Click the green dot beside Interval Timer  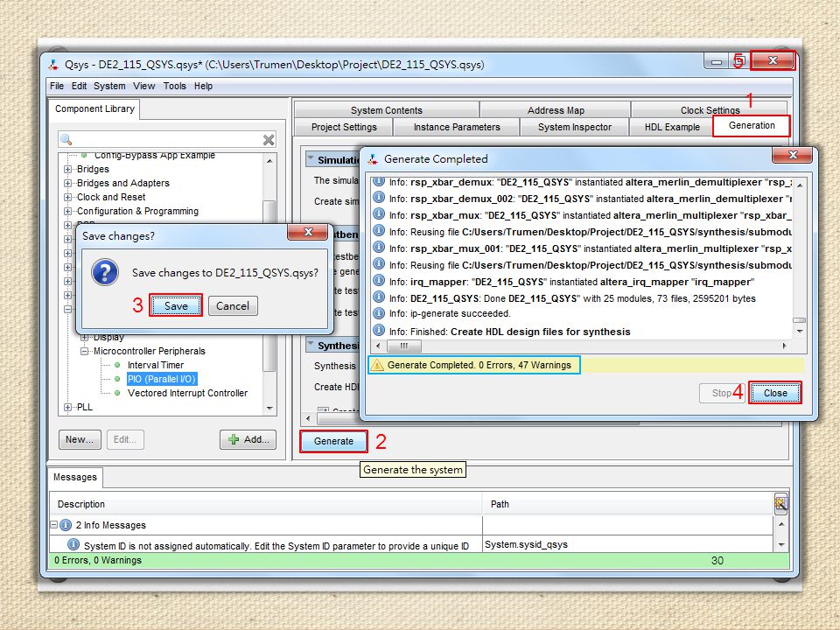pyautogui.click(x=116, y=365)
